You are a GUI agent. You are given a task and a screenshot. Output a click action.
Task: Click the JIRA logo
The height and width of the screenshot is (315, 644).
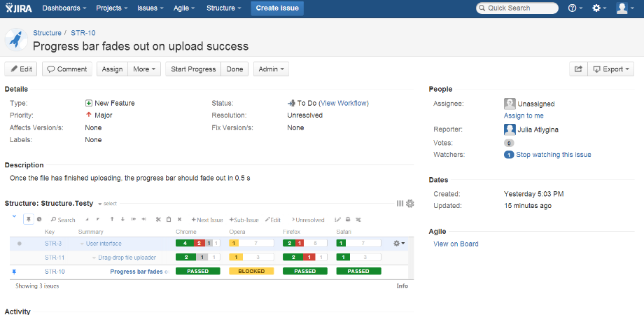(18, 8)
